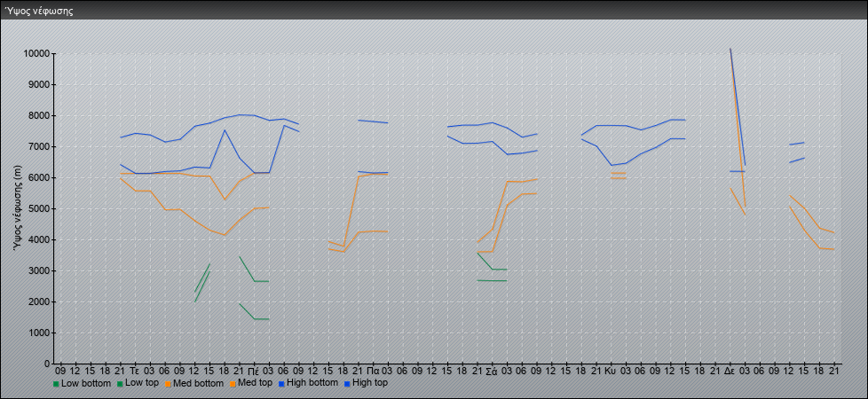Toggle the "High top" legend label
The image size is (868, 399).
point(370,383)
